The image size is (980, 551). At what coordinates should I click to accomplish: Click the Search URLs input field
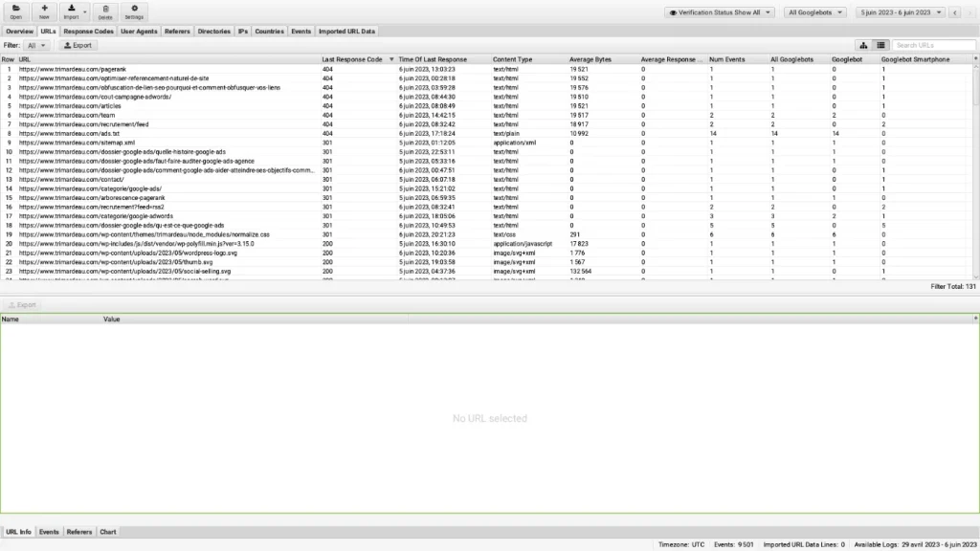934,46
